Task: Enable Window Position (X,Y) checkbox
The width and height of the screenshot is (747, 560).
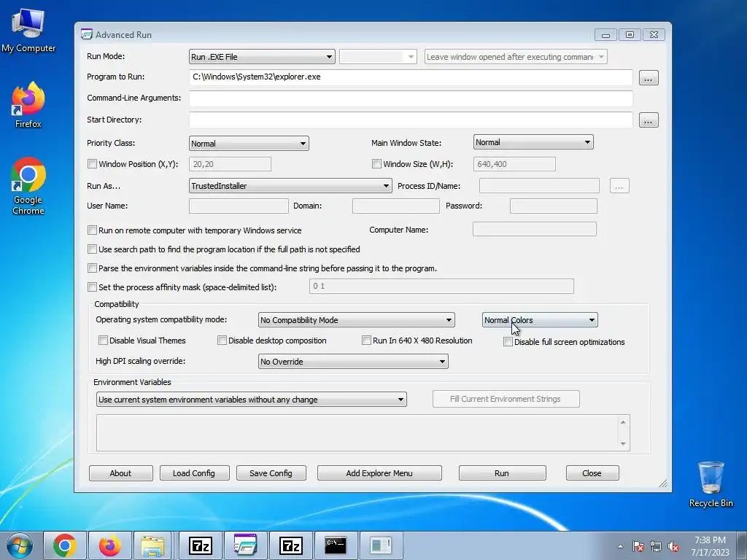Action: tap(92, 164)
